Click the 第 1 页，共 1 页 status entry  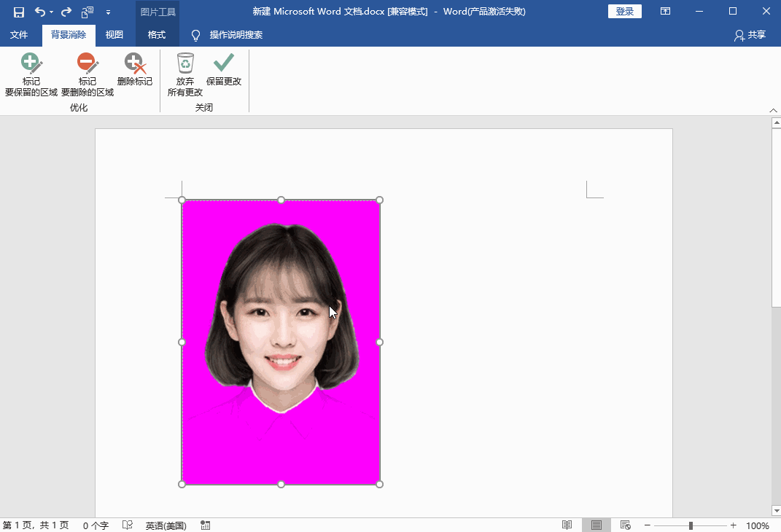[36, 525]
